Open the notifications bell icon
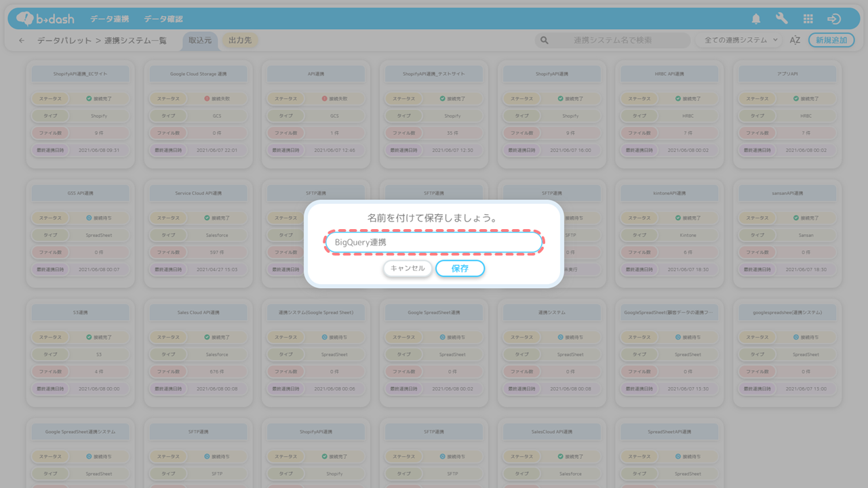868x488 pixels. coord(756,19)
